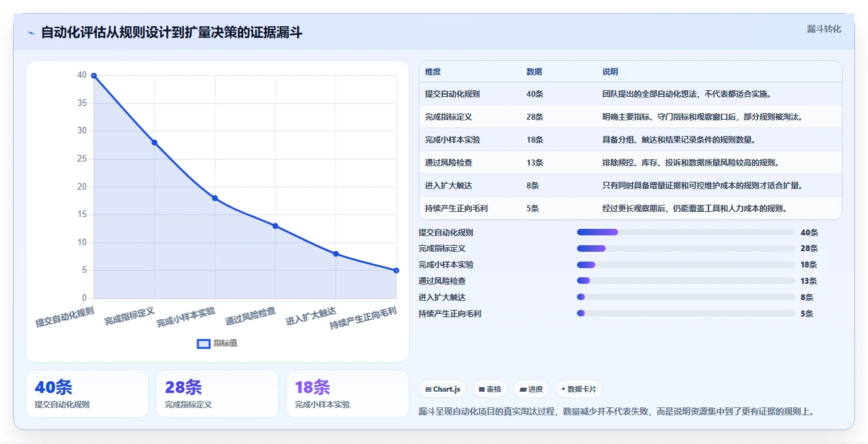The width and height of the screenshot is (868, 444).
Task: Click the description starting 排除频控、库存
Action: click(x=691, y=163)
